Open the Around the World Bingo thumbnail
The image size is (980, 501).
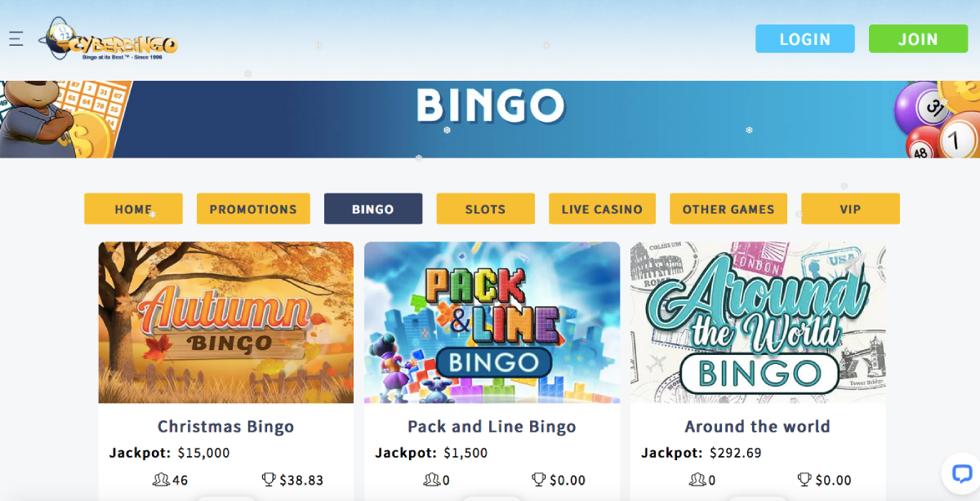[758, 322]
